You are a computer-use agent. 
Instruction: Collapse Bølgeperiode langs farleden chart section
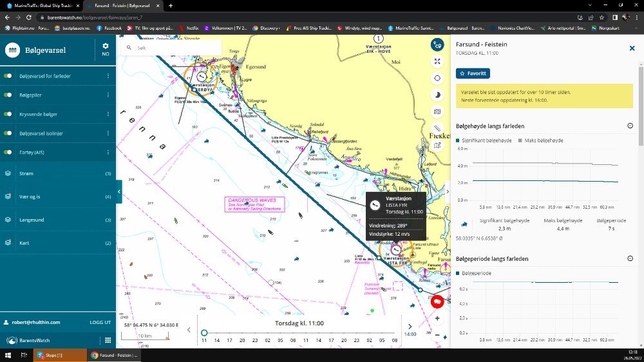630,258
